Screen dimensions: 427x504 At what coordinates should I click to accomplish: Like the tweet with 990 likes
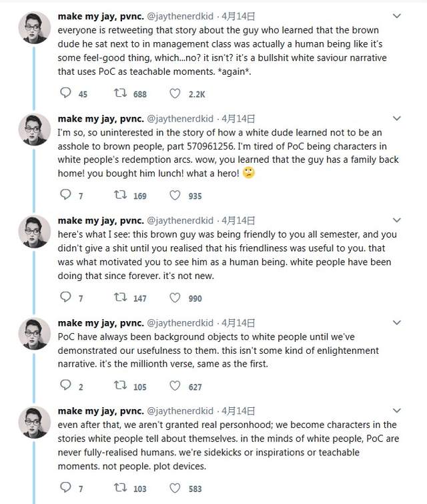175,298
